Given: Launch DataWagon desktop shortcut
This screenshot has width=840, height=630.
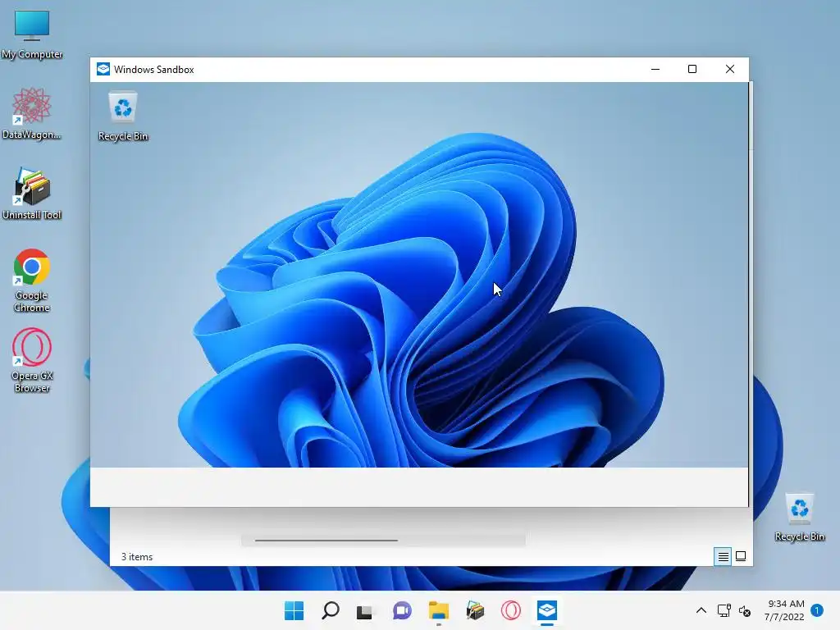Looking at the screenshot, I should [32, 113].
